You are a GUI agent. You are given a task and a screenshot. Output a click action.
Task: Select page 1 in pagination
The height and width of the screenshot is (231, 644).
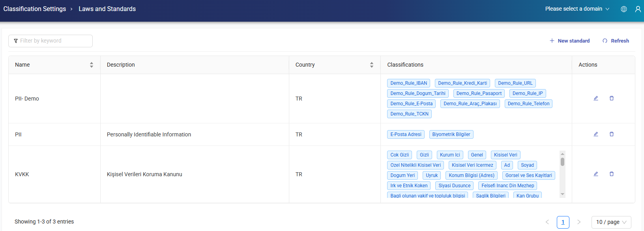coord(563,222)
